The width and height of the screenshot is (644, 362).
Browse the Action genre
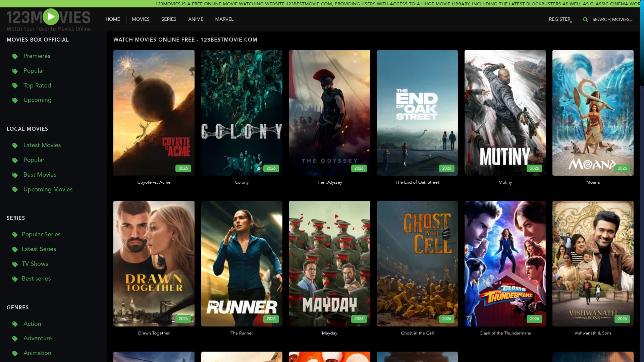tap(32, 324)
